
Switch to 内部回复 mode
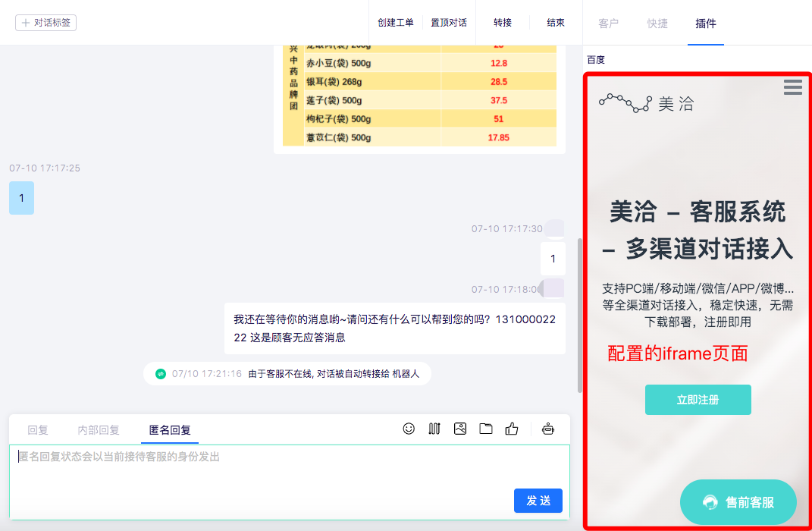click(x=99, y=430)
